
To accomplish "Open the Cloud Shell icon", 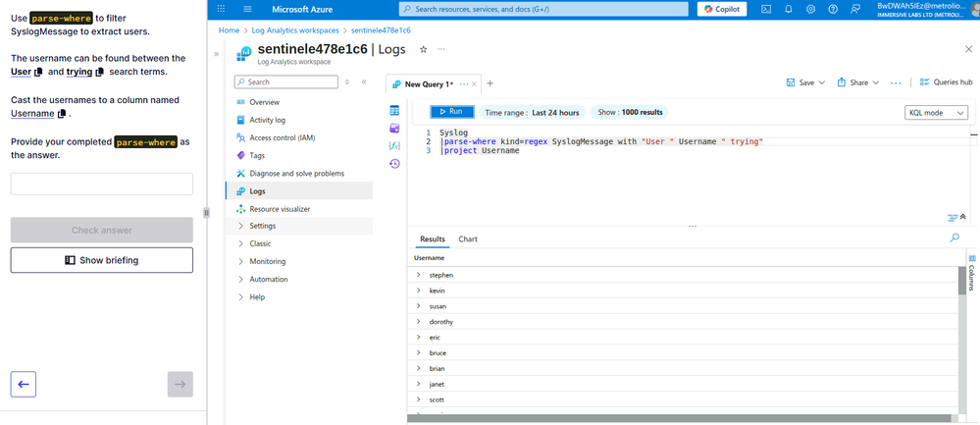I will point(767,9).
